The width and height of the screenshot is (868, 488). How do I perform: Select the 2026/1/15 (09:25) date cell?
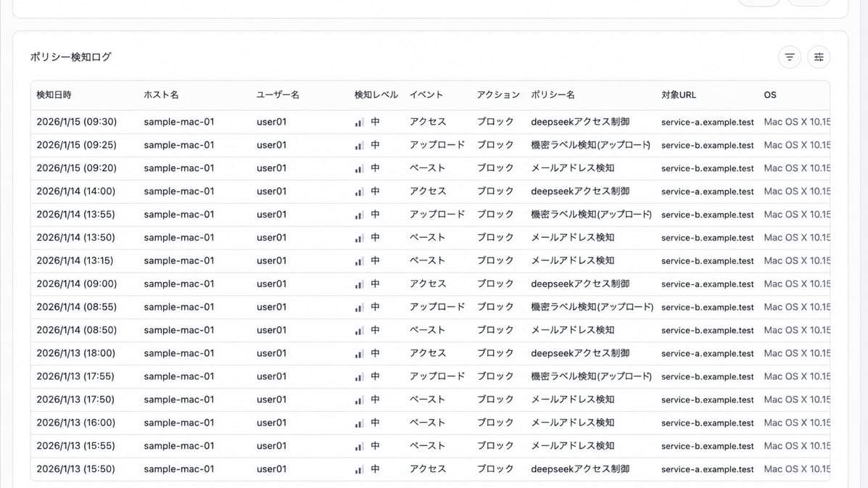point(76,145)
